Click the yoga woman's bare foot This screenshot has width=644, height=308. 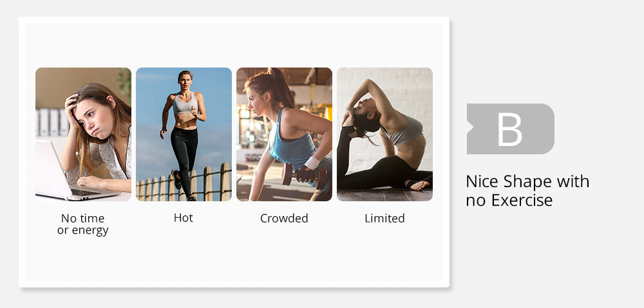point(420,185)
